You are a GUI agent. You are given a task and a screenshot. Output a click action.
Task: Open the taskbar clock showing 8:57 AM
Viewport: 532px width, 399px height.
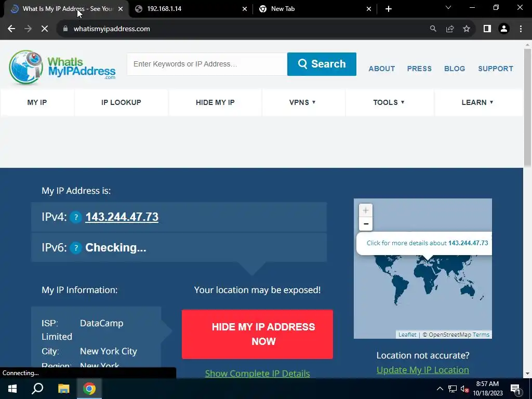pos(487,389)
